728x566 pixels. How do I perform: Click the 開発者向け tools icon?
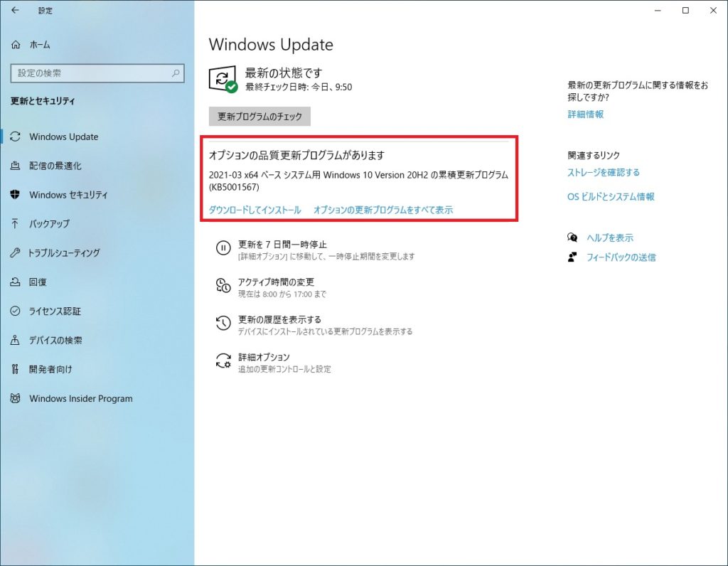(x=16, y=369)
